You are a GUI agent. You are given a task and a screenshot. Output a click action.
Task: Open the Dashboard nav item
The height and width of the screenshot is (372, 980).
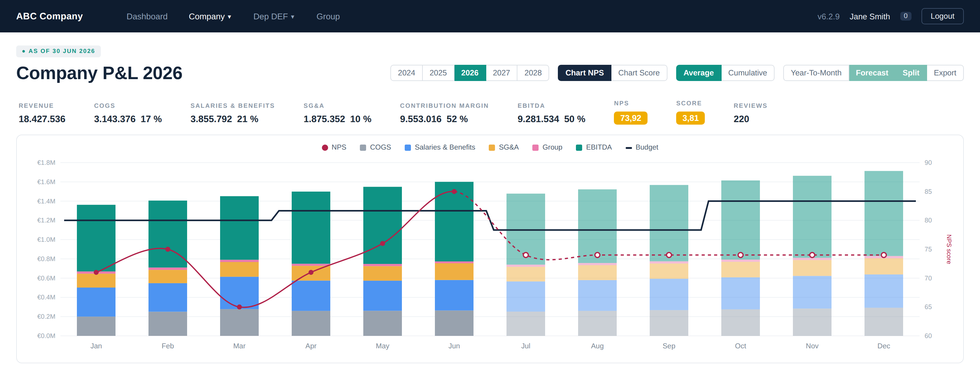[147, 17]
